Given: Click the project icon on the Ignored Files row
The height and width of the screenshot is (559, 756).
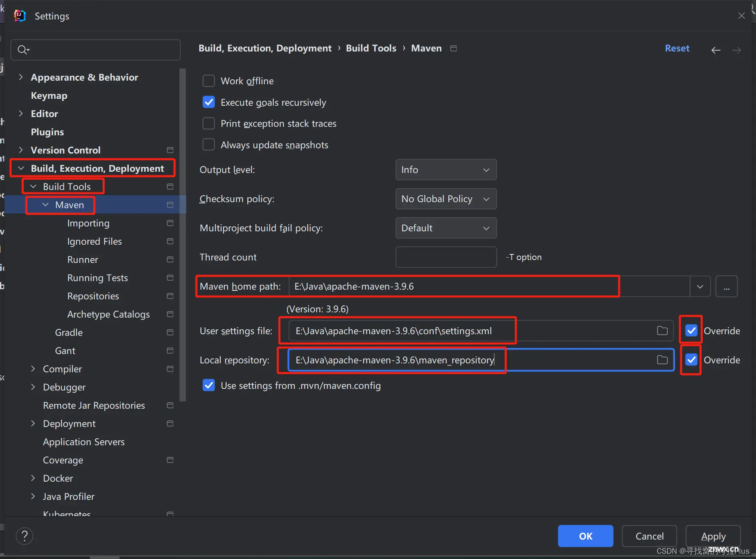Looking at the screenshot, I should click(170, 241).
